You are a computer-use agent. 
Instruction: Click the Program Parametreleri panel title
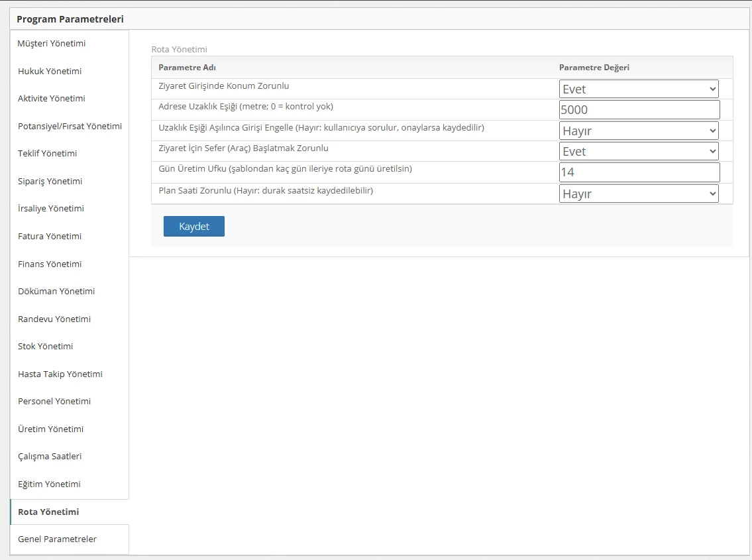pyautogui.click(x=70, y=19)
